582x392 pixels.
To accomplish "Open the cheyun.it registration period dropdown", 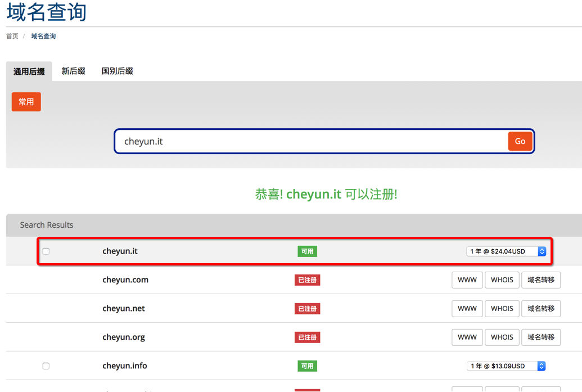I will tap(506, 251).
